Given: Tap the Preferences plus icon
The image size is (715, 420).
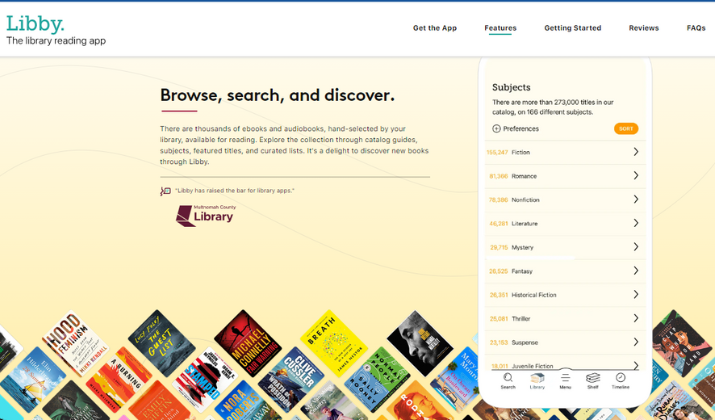Looking at the screenshot, I should pyautogui.click(x=497, y=129).
